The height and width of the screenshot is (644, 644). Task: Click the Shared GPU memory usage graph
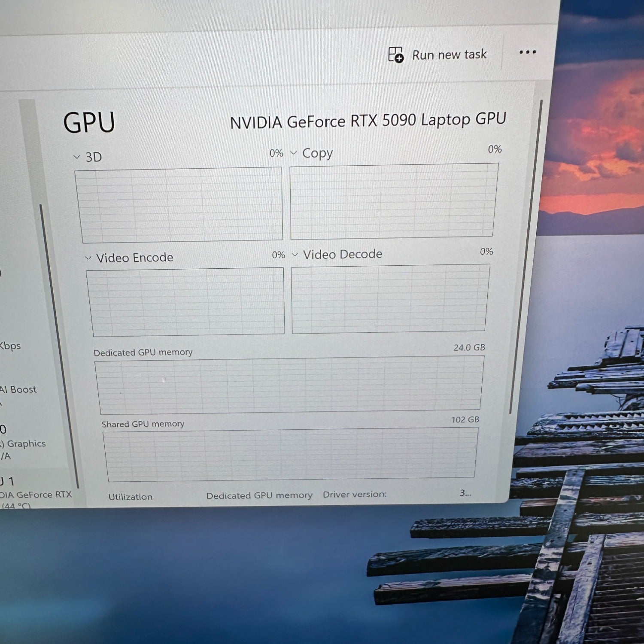pos(290,454)
